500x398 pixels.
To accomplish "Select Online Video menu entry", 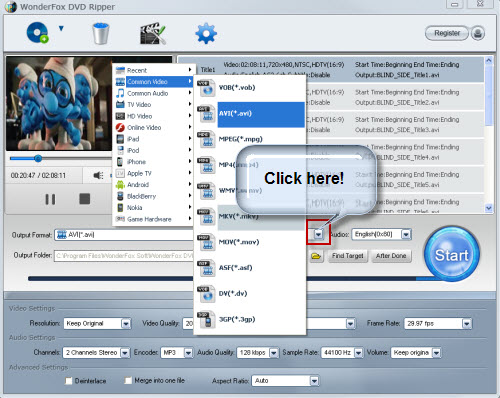I will click(x=153, y=127).
